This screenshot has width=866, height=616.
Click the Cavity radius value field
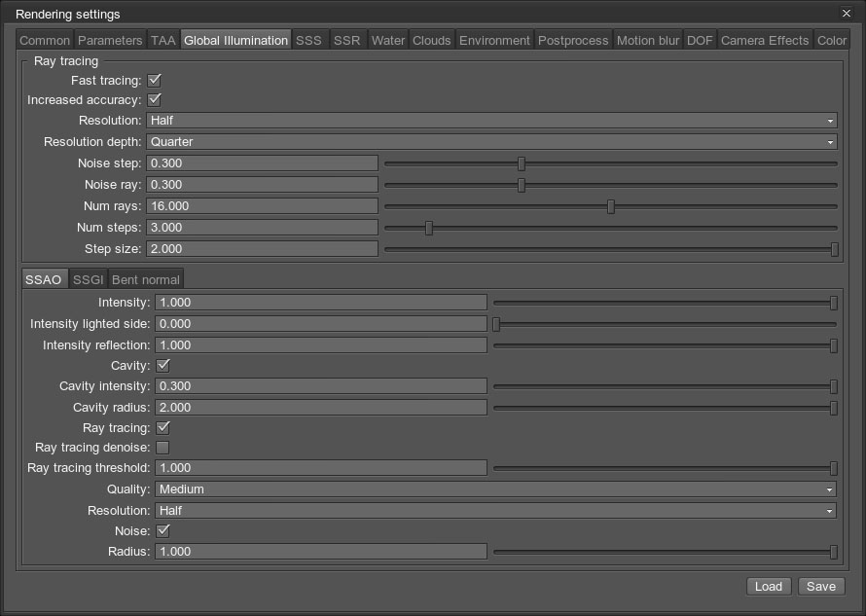321,408
